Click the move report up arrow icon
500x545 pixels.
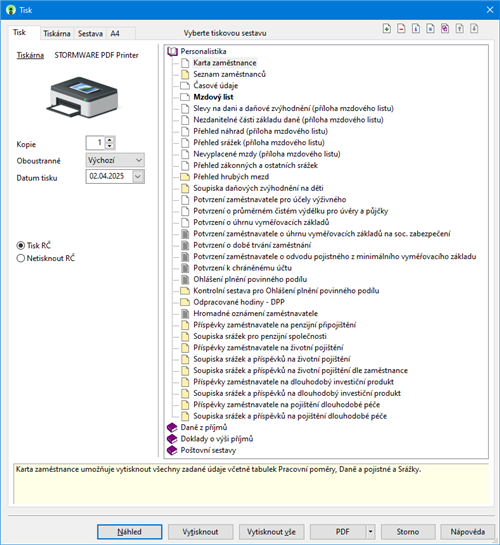[x=459, y=29]
